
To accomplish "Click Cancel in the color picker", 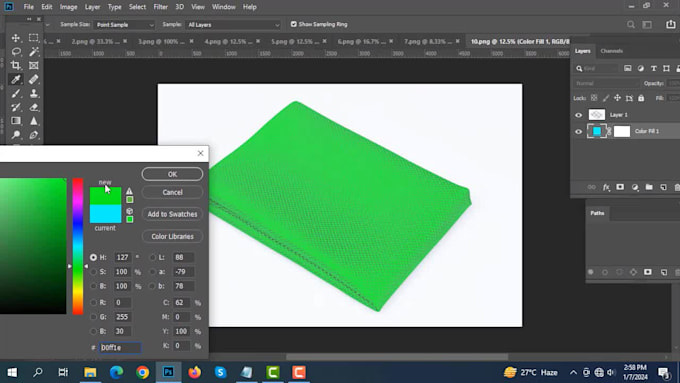I will point(172,192).
